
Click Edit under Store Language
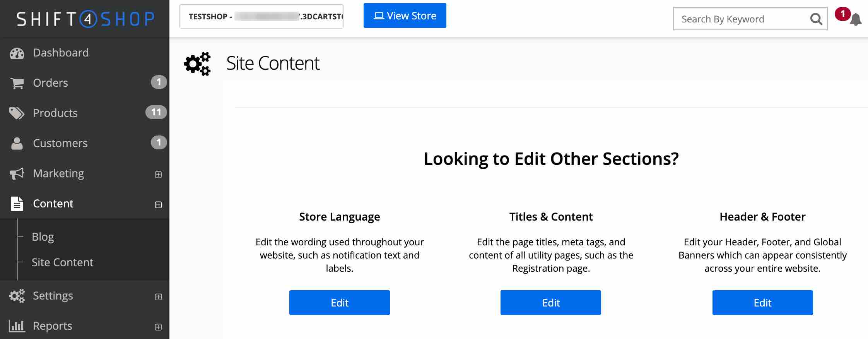[x=339, y=303]
